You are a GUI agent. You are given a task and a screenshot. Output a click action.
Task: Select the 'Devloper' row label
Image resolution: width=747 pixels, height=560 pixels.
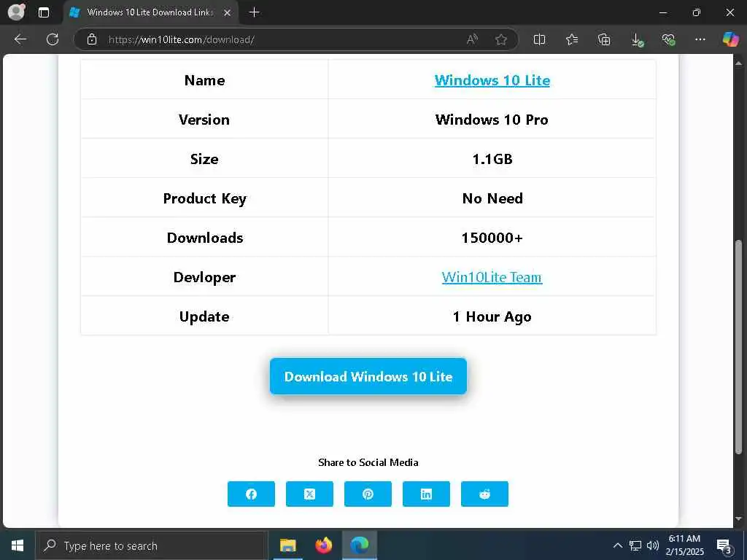(x=204, y=277)
